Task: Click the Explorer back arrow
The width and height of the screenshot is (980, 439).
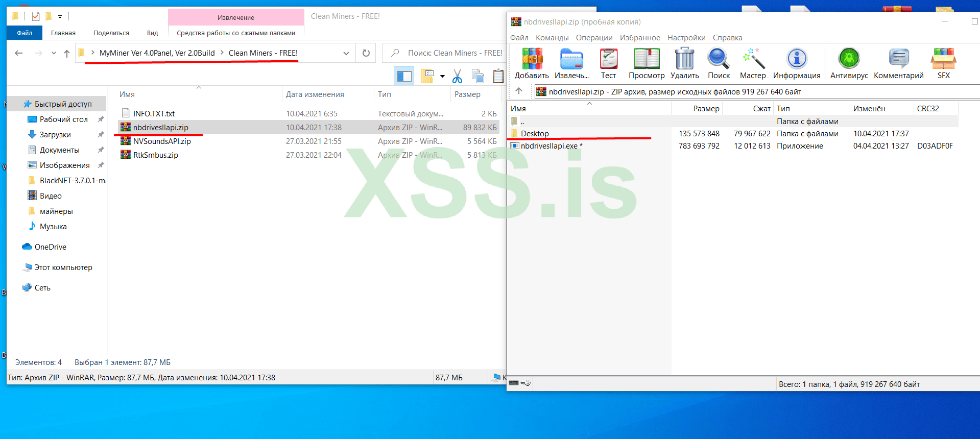Action: pyautogui.click(x=19, y=53)
